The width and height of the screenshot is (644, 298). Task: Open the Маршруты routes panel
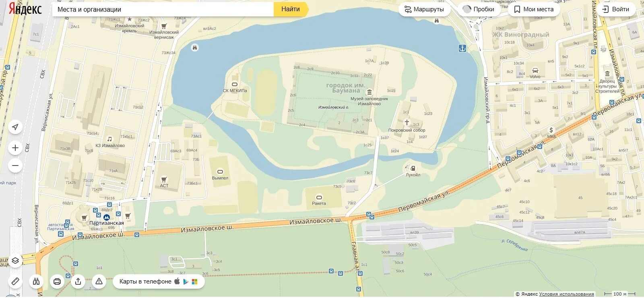coord(424,9)
